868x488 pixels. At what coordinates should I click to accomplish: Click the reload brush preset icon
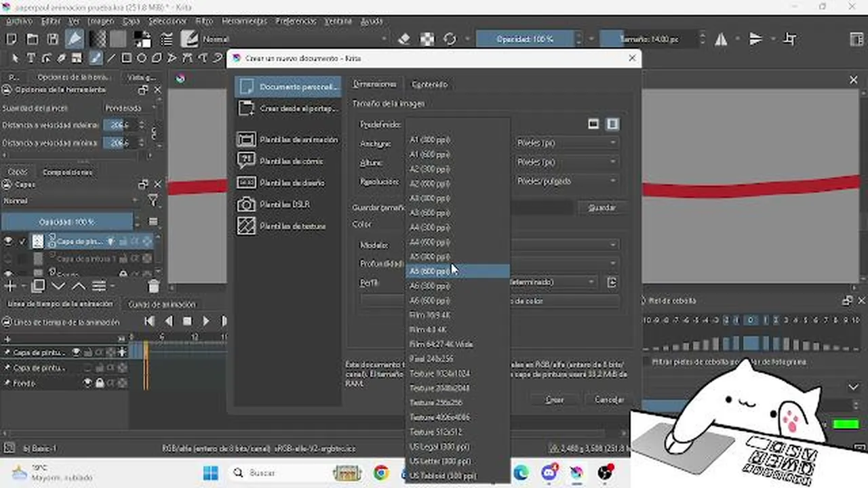tap(450, 39)
